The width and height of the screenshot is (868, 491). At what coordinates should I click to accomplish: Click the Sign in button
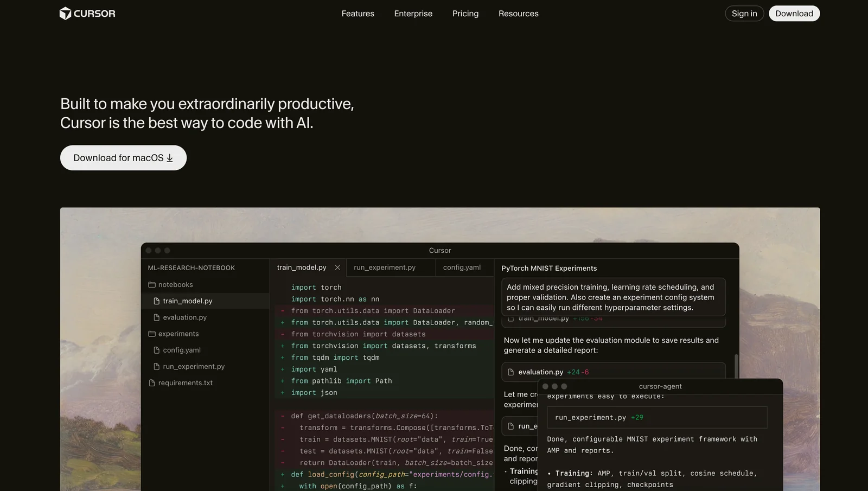click(744, 14)
